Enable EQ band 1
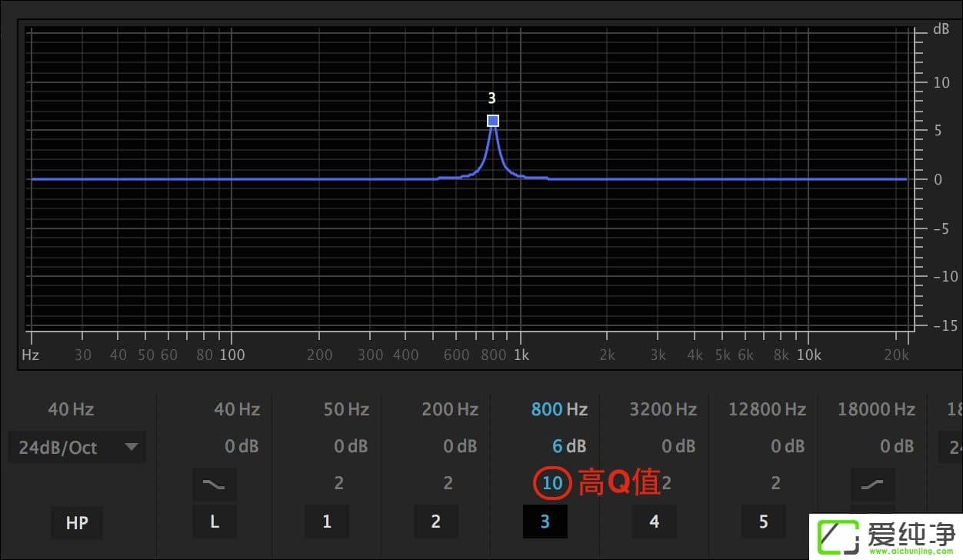Image resolution: width=963 pixels, height=560 pixels. (x=327, y=522)
